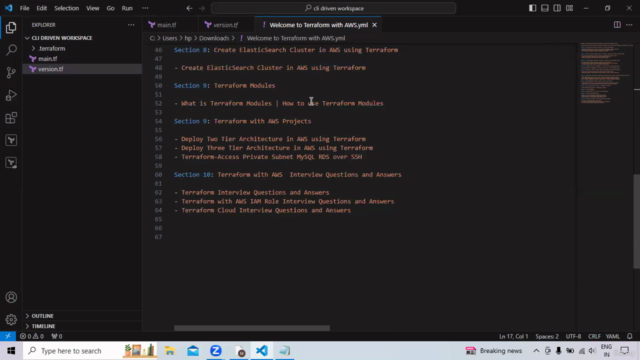Toggle the bottom panel layout icon
Viewport: 640px width, 360px height.
544,8
